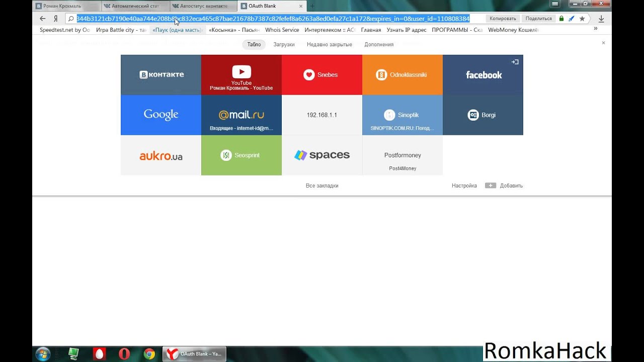The height and width of the screenshot is (362, 644).
Task: Click the login icon on facebook tile
Action: [515, 62]
